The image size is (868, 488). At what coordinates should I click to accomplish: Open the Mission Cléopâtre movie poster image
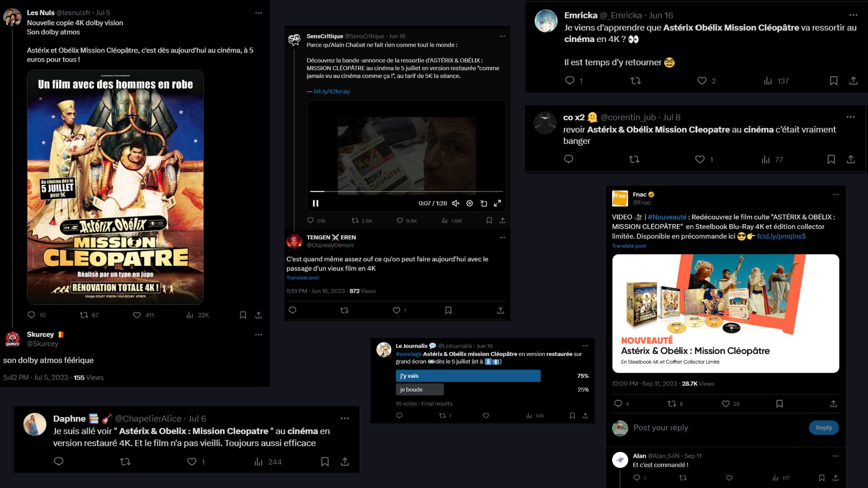point(115,187)
